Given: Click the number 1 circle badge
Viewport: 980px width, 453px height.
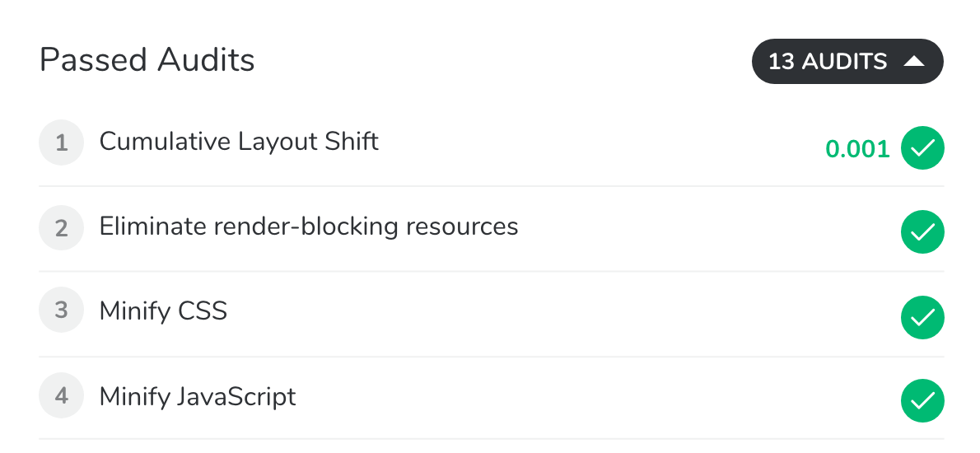Looking at the screenshot, I should click(61, 142).
